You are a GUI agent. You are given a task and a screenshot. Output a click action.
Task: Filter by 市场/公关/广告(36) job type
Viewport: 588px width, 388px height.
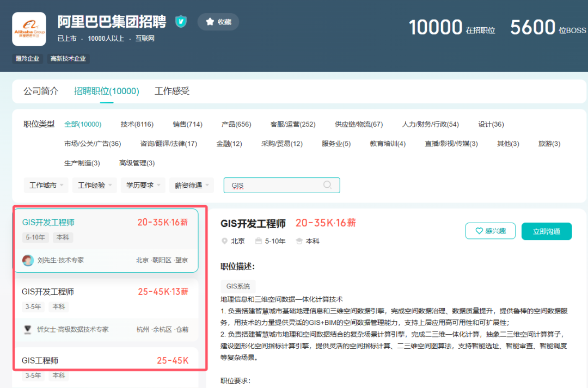[93, 144]
